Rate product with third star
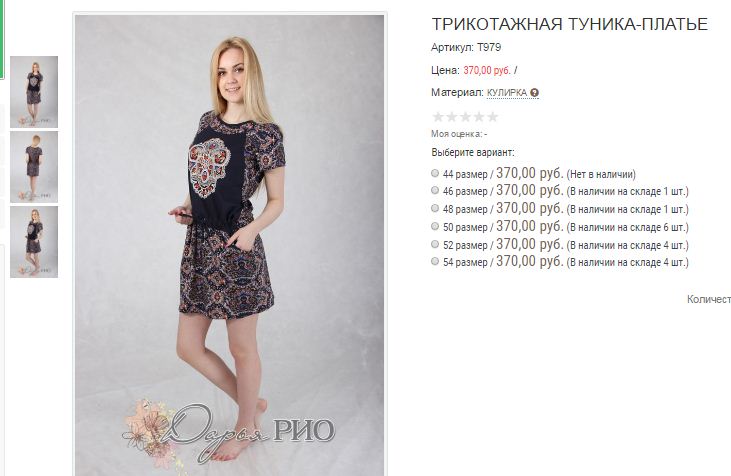The image size is (731, 476). click(465, 117)
